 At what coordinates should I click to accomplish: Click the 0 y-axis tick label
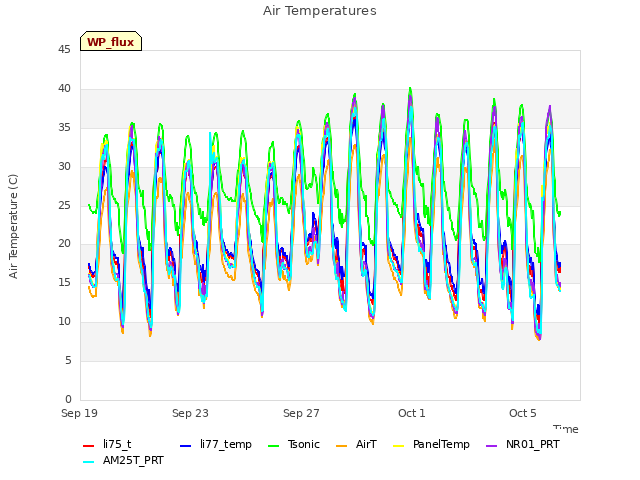coord(68,399)
